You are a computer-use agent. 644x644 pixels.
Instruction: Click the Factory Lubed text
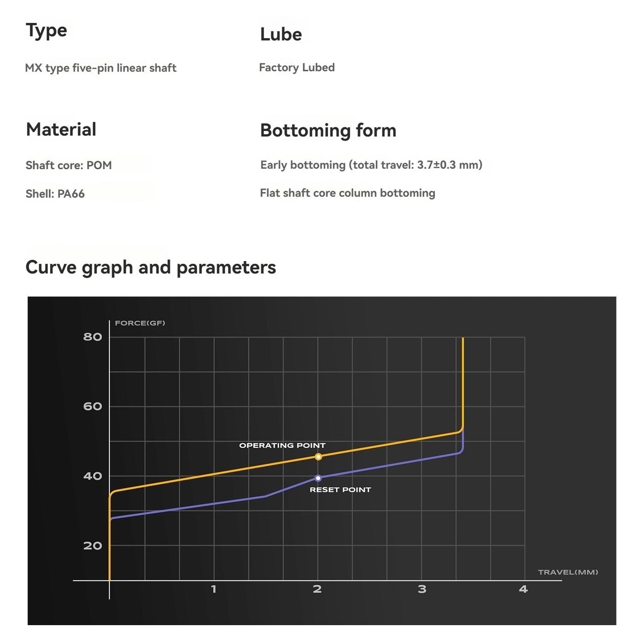click(297, 68)
